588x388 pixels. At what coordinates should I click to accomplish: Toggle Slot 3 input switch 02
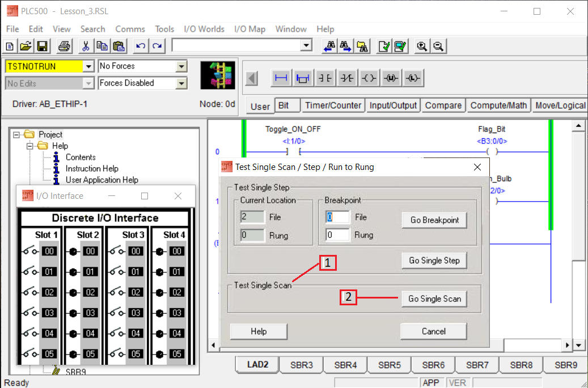(x=116, y=292)
